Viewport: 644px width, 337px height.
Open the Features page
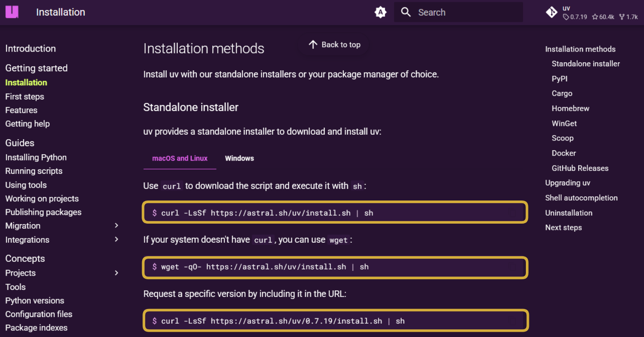click(21, 110)
